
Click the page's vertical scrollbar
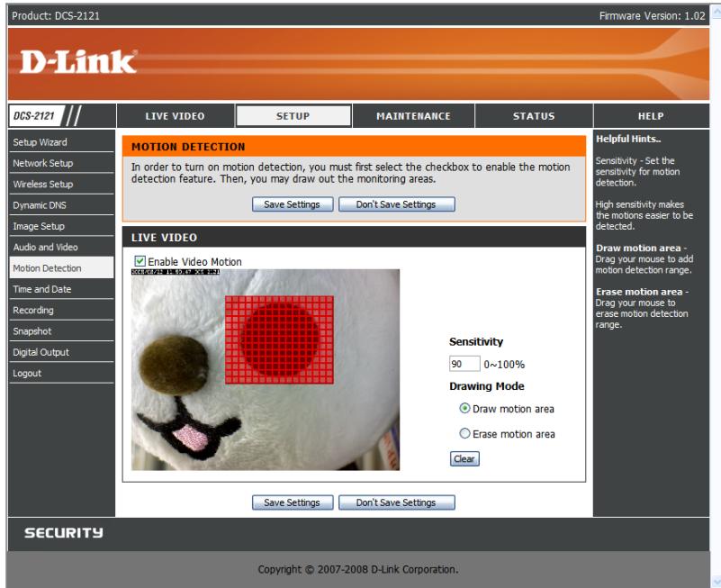pyautogui.click(x=716, y=294)
